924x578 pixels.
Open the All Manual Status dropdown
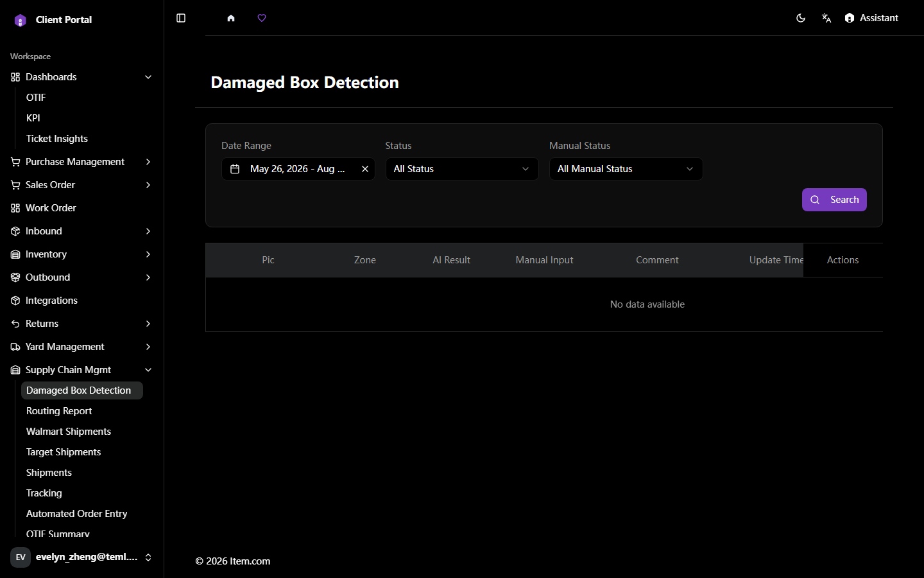click(x=626, y=169)
